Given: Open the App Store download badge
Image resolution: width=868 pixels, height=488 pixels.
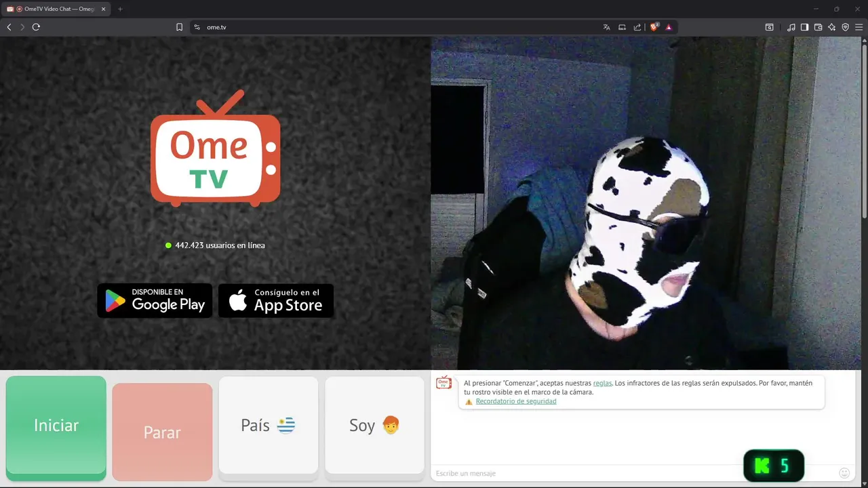Looking at the screenshot, I should [x=276, y=300].
